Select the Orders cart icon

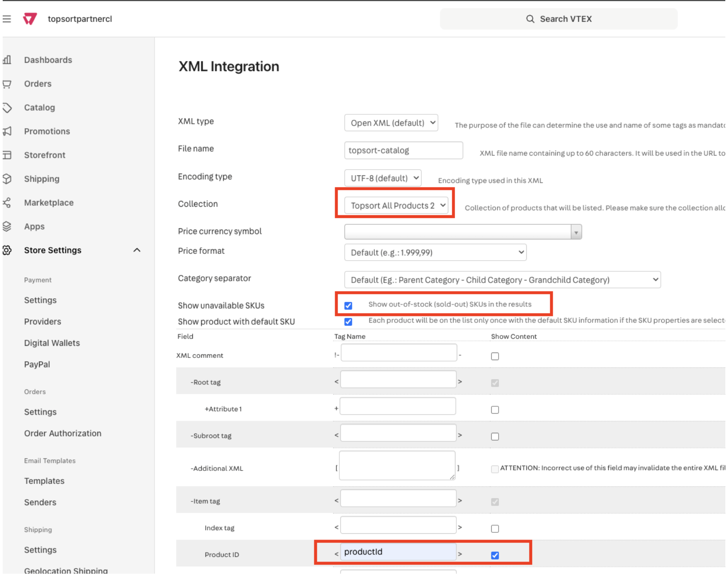7,83
